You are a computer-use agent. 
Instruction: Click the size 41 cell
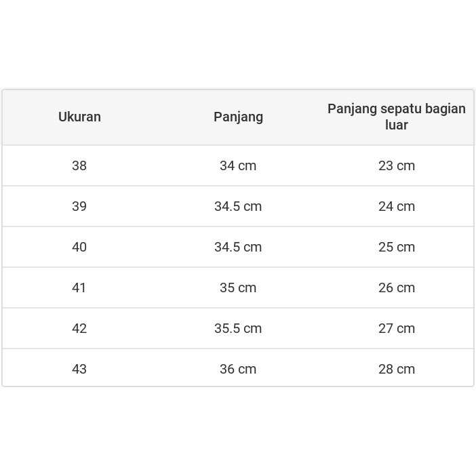pyautogui.click(x=79, y=287)
